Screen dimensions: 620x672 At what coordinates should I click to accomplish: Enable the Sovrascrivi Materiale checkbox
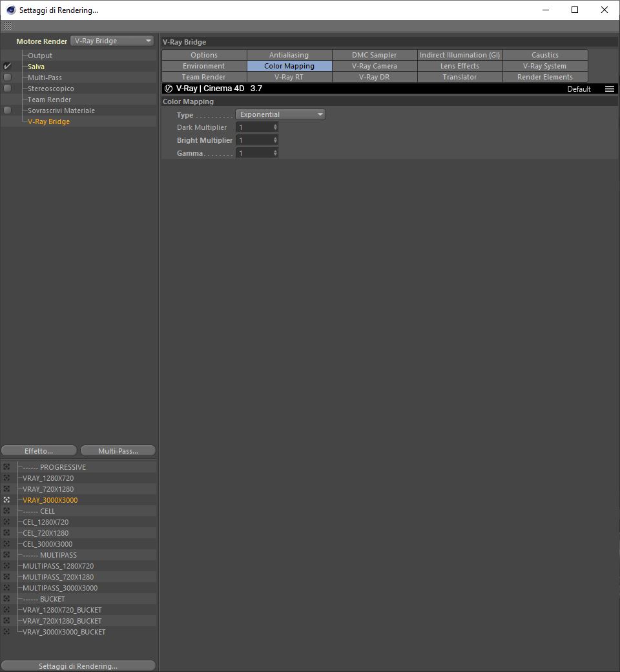(7, 110)
